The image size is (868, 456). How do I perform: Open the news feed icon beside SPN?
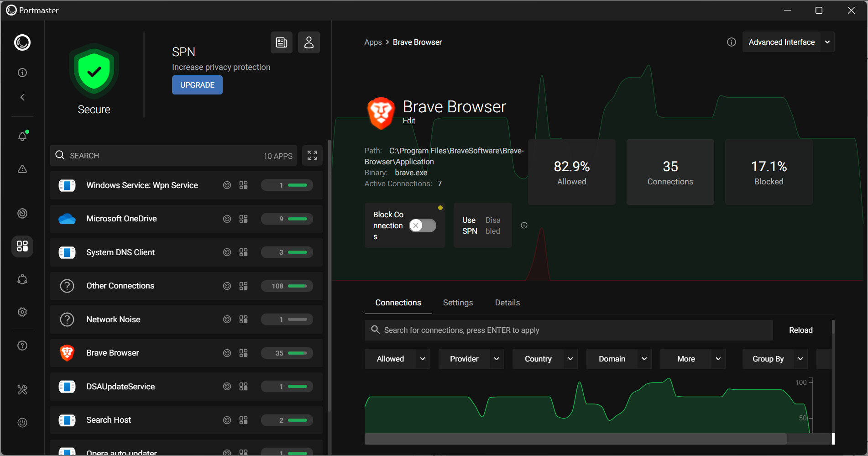click(282, 42)
